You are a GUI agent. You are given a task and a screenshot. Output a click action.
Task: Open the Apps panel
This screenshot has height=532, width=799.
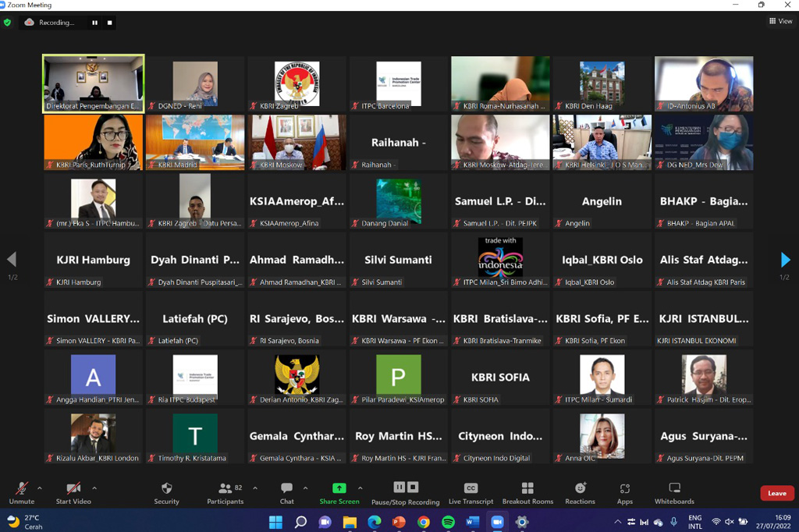(624, 492)
